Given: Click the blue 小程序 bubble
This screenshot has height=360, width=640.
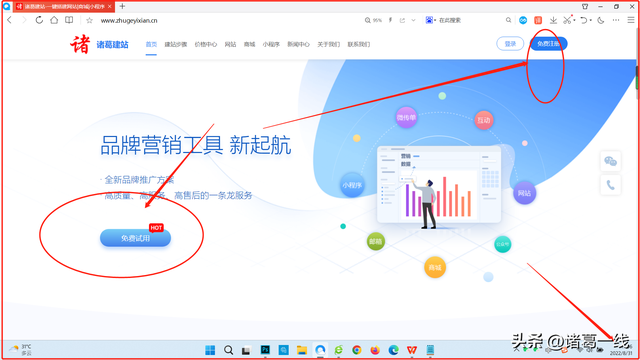Looking at the screenshot, I should click(x=352, y=185).
